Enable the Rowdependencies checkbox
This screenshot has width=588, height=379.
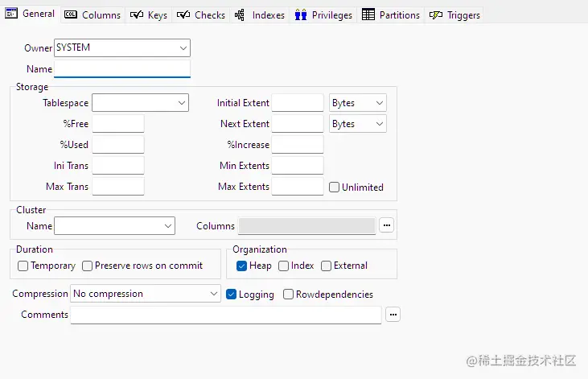coord(289,295)
